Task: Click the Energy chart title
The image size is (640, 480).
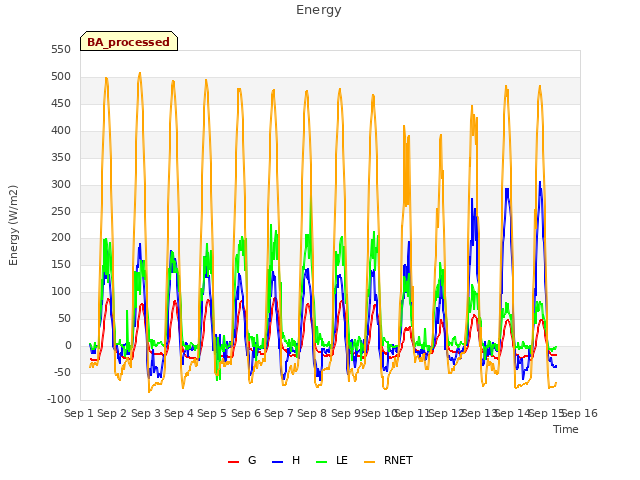Action: (x=318, y=10)
